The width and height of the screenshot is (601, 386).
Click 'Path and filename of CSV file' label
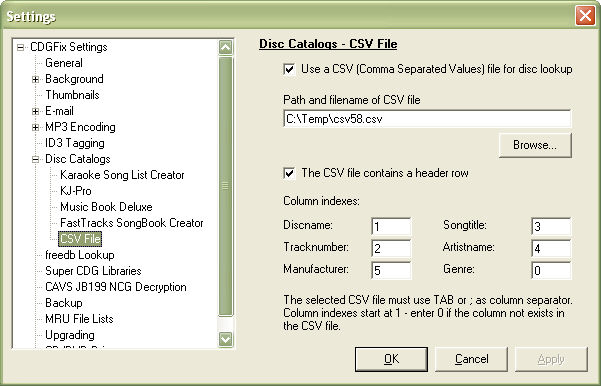[351, 100]
